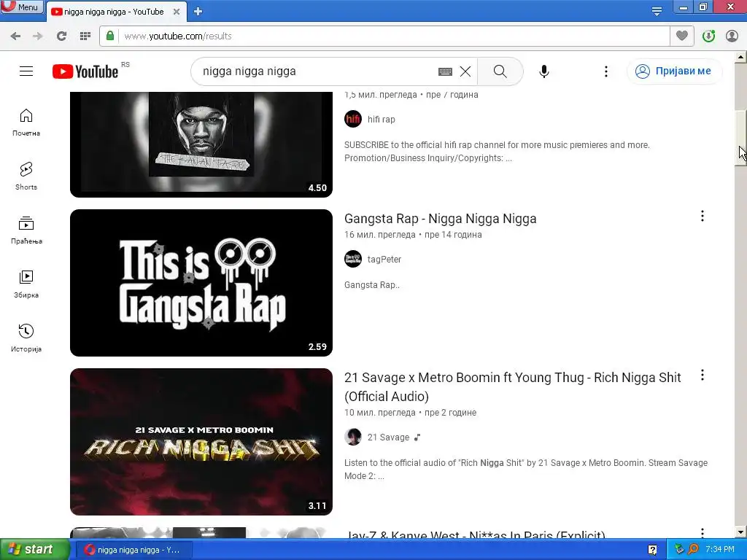
Task: Submit search with magnifier button
Action: point(500,71)
